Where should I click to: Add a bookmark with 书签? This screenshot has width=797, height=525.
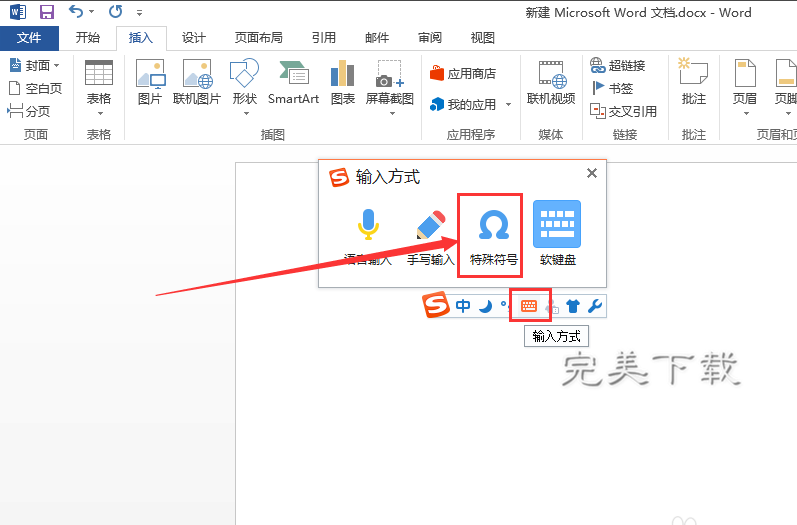click(x=612, y=88)
